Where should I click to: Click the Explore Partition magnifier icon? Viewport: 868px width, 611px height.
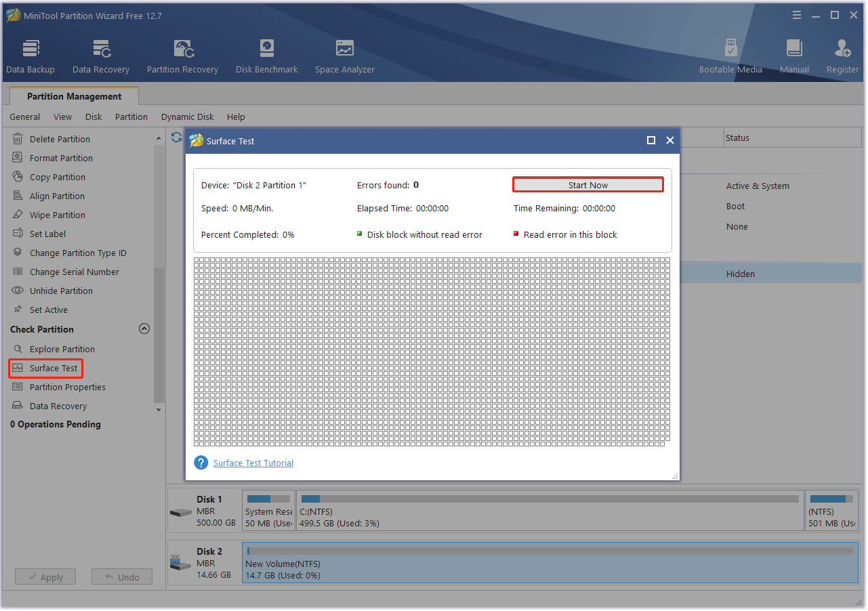18,349
